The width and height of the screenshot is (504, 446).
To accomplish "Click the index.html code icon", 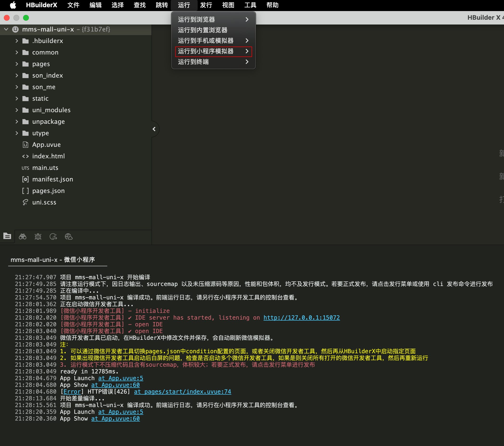I will (x=25, y=156).
